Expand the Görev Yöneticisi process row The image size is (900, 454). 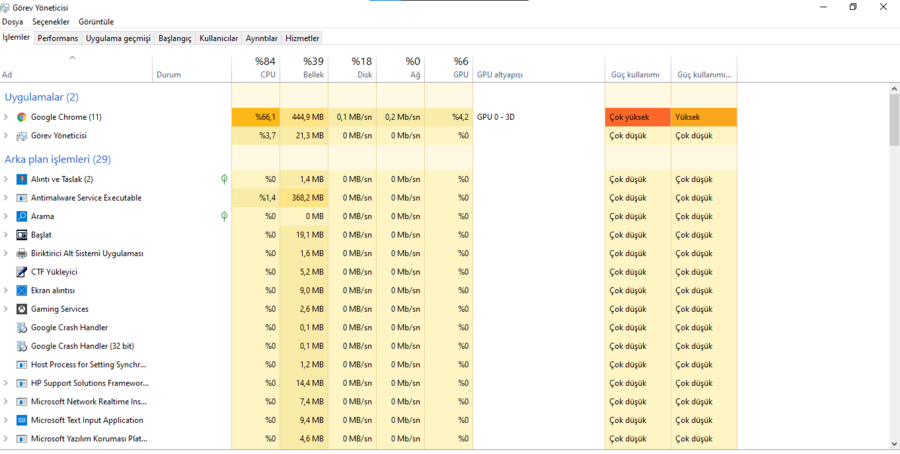(6, 136)
